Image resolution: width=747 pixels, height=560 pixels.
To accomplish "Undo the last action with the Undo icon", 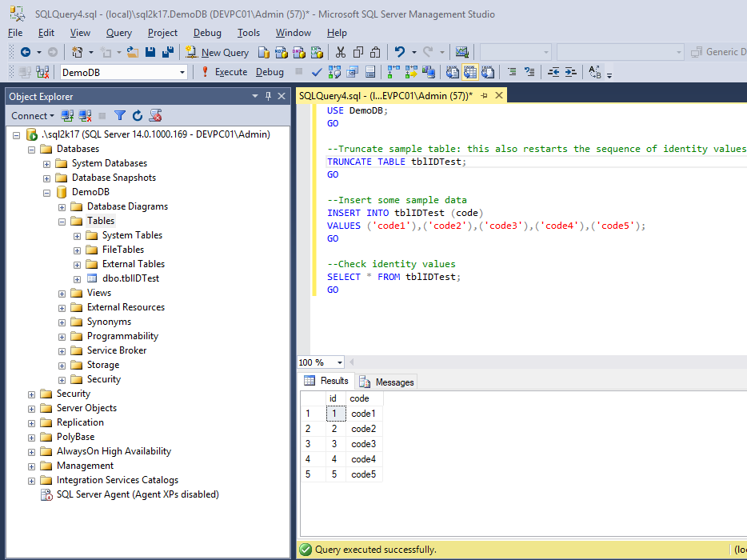I will (x=400, y=52).
